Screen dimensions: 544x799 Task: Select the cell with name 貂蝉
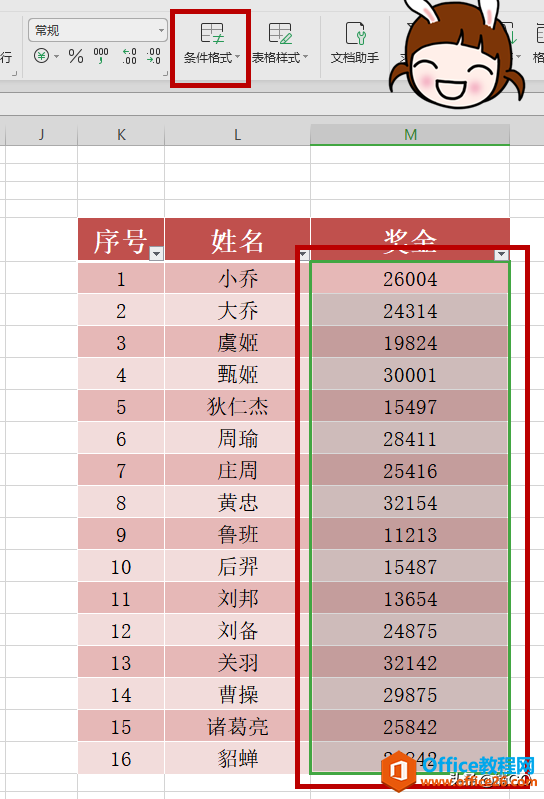tap(237, 758)
